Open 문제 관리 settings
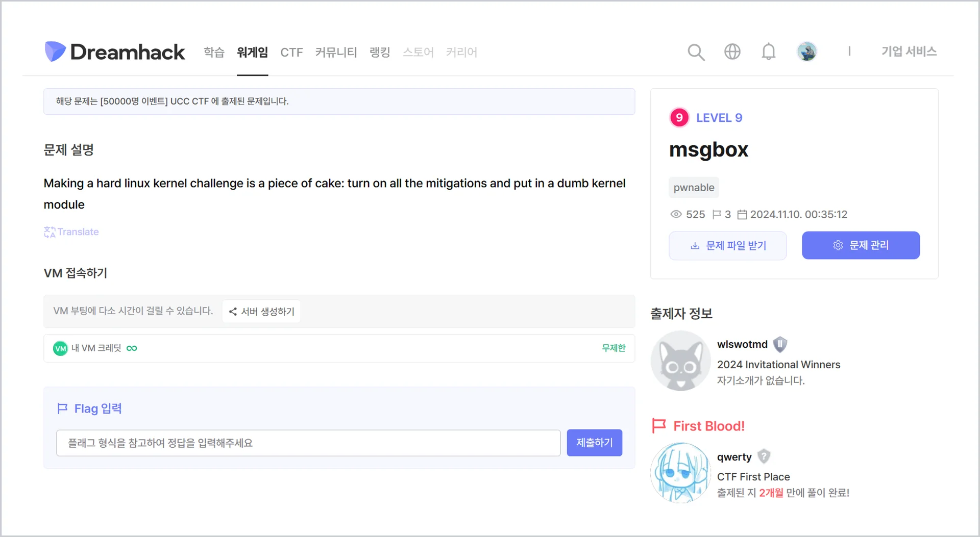 click(861, 245)
